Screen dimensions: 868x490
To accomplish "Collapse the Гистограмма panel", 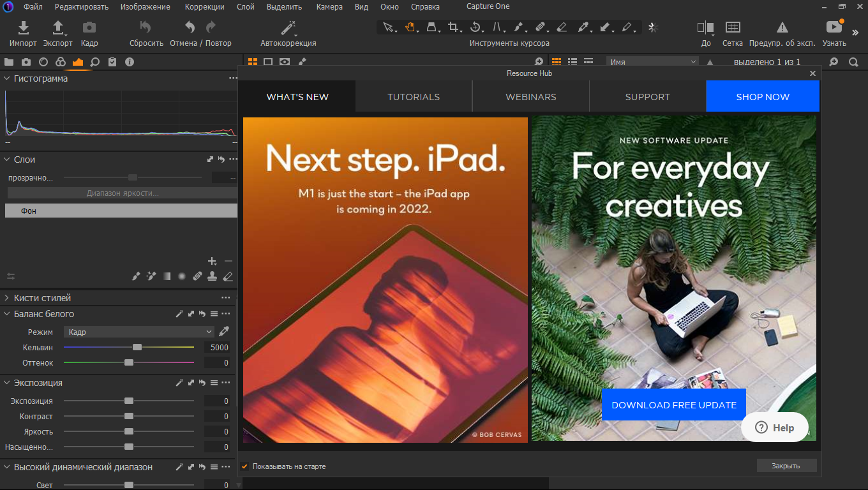I will (6, 78).
